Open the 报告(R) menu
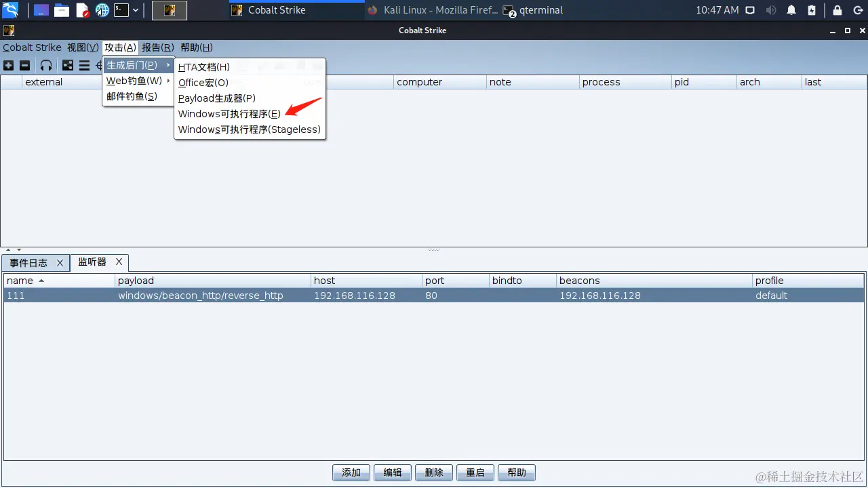This screenshot has width=868, height=488. (158, 47)
